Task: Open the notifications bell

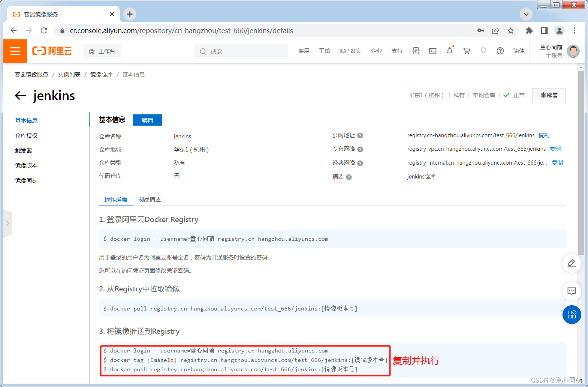Action: coord(450,51)
